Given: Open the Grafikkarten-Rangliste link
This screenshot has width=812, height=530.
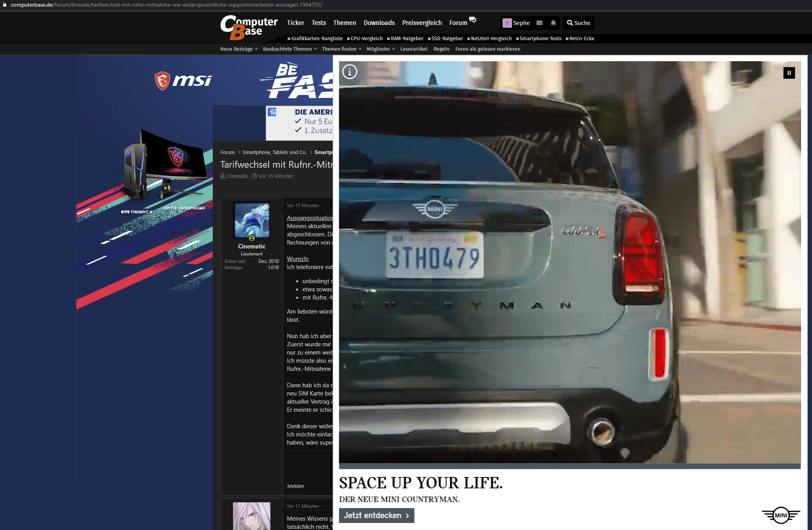Looking at the screenshot, I should pos(316,39).
